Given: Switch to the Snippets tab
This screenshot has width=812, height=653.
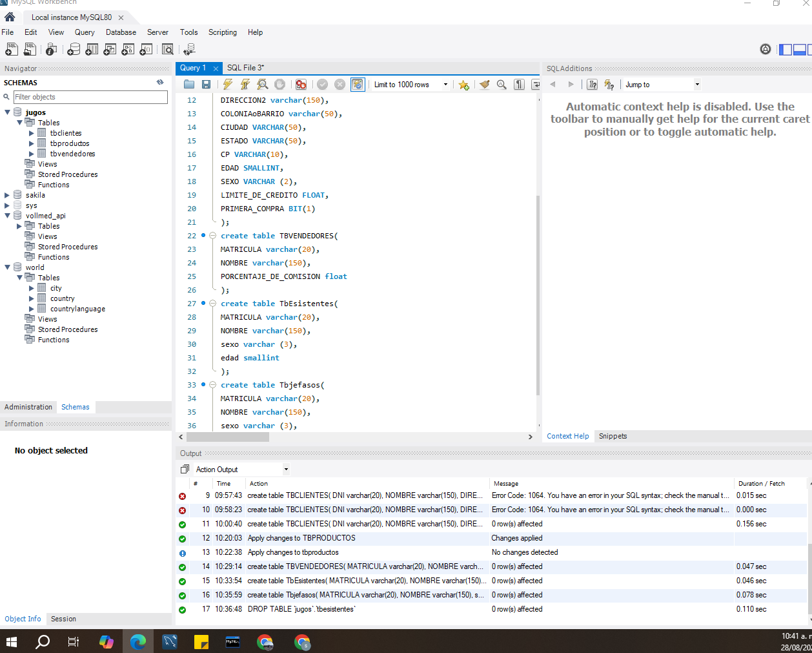Looking at the screenshot, I should tap(613, 436).
